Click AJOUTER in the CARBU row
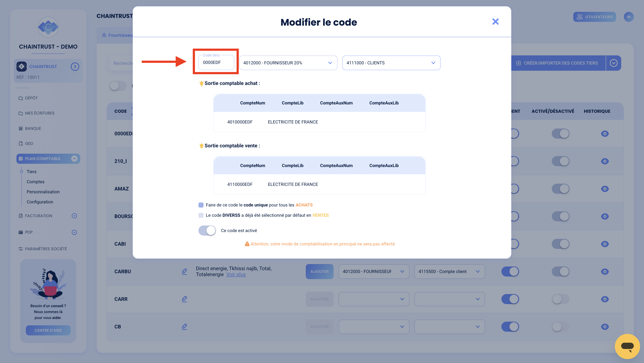 coord(320,271)
